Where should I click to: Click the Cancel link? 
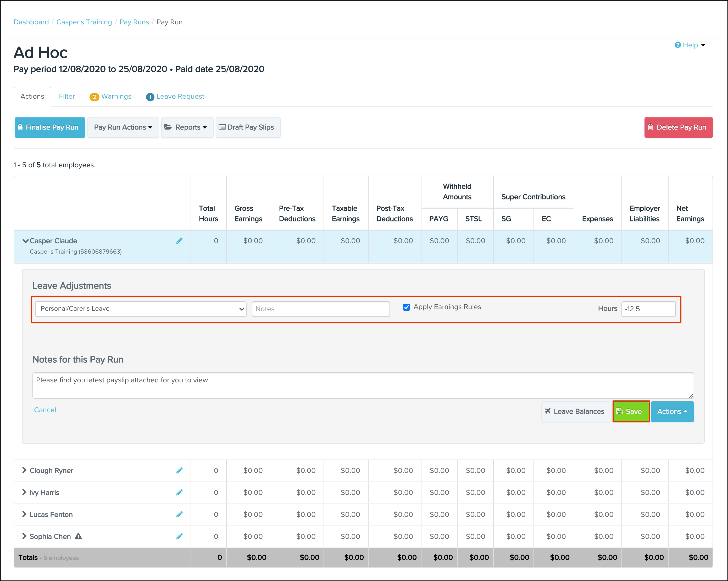(x=45, y=410)
